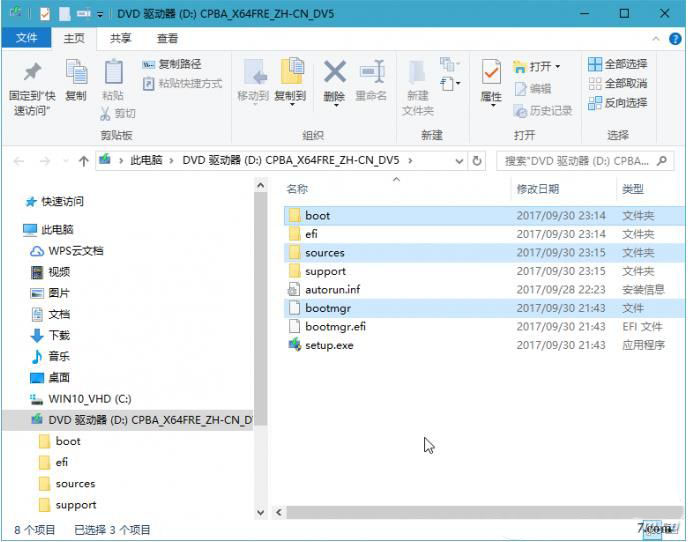Screen dimensions: 688x542
Task: Click Invert Selection in the ribbon
Action: [617, 102]
